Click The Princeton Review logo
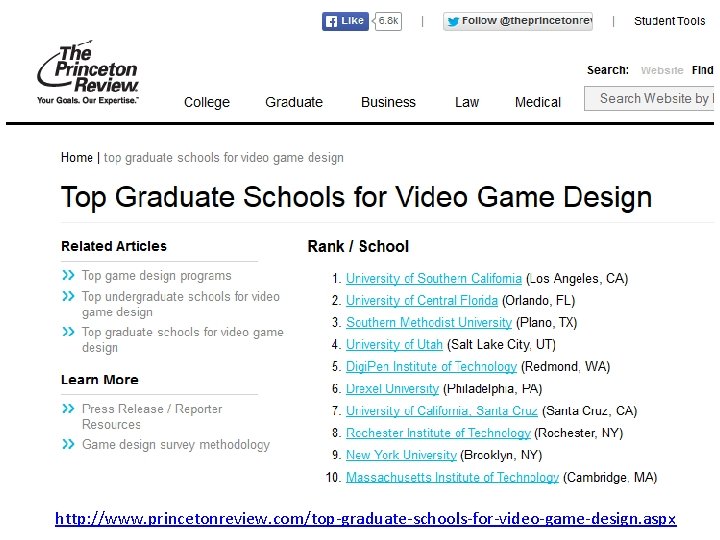 pyautogui.click(x=88, y=72)
